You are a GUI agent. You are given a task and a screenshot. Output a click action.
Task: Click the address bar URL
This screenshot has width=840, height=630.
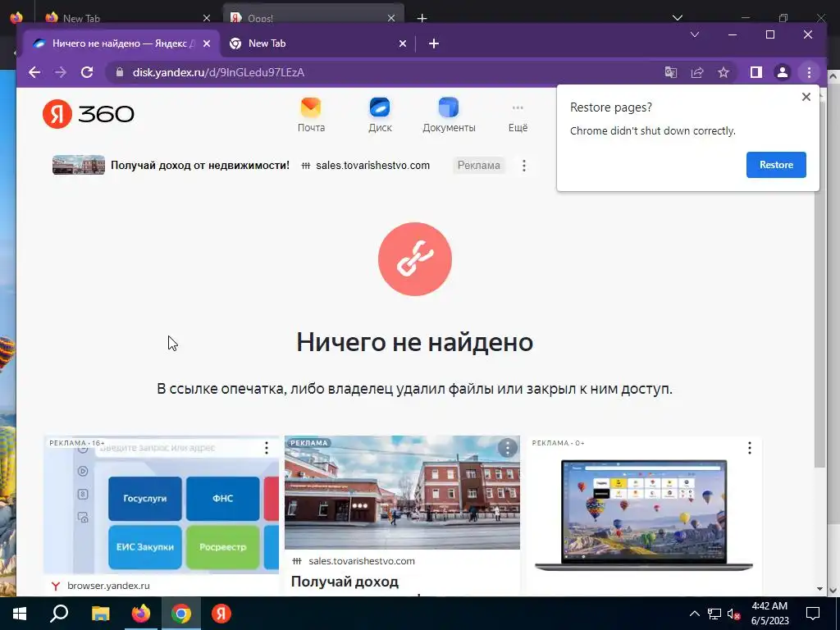pos(218,72)
